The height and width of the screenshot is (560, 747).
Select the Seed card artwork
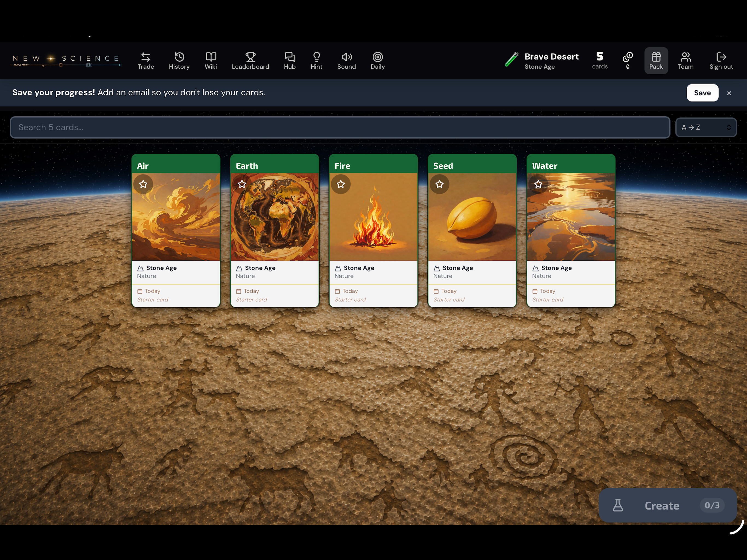pyautogui.click(x=472, y=217)
